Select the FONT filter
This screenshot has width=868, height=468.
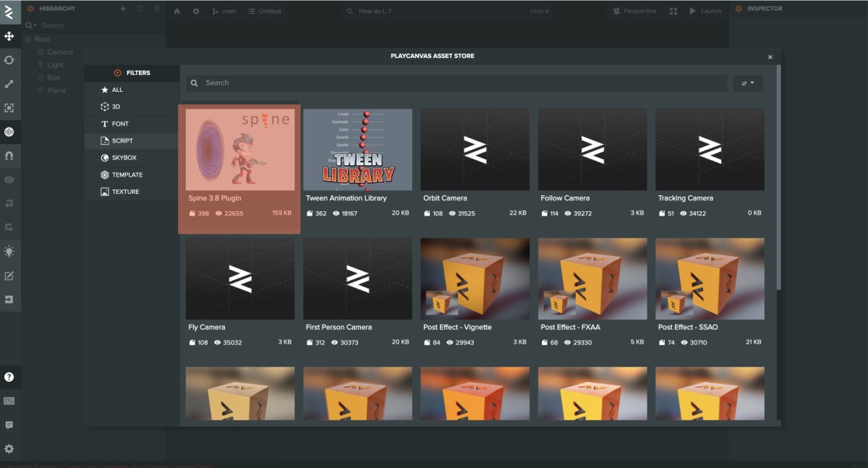[x=132, y=124]
